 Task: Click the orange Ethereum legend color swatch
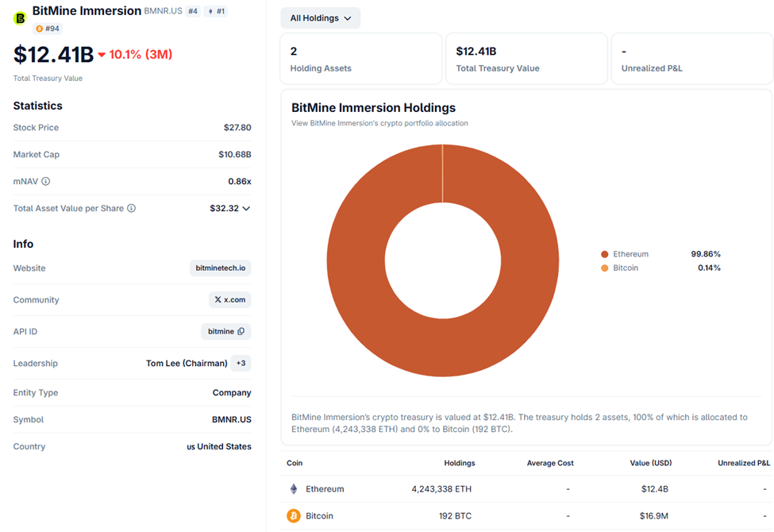tap(604, 253)
